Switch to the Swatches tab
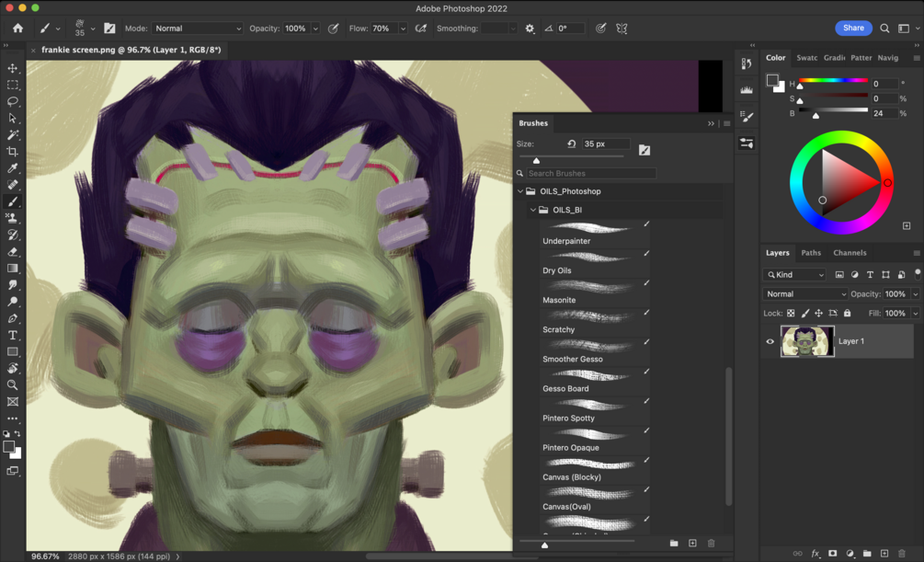 point(806,58)
